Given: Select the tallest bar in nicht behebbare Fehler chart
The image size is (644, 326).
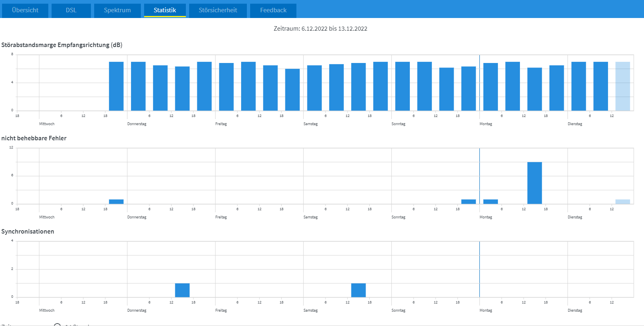Looking at the screenshot, I should (535, 183).
